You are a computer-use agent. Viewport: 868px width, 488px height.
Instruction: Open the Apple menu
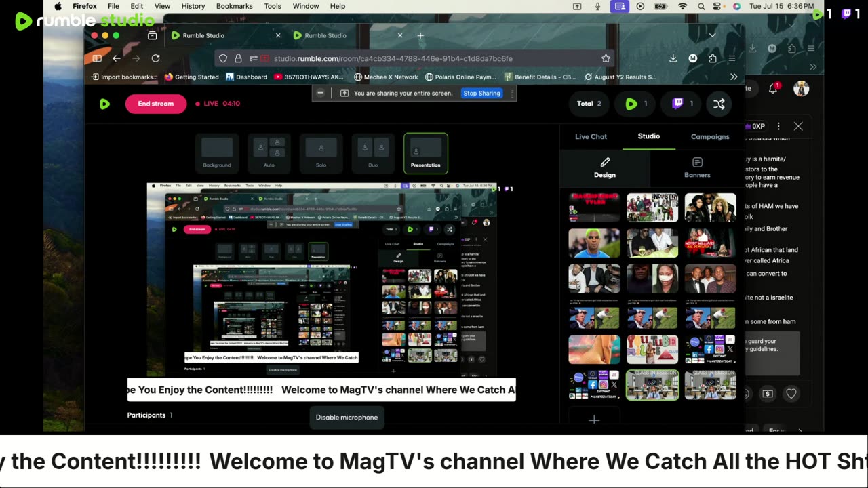(58, 6)
